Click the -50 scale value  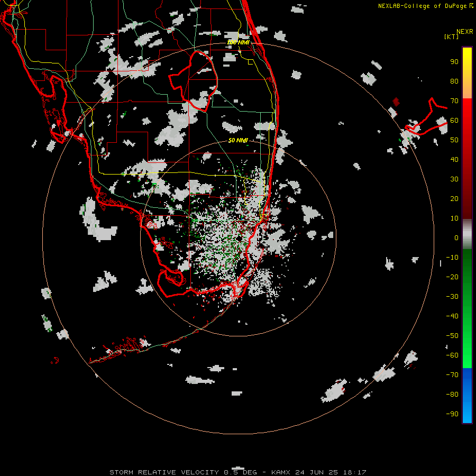tap(452, 336)
